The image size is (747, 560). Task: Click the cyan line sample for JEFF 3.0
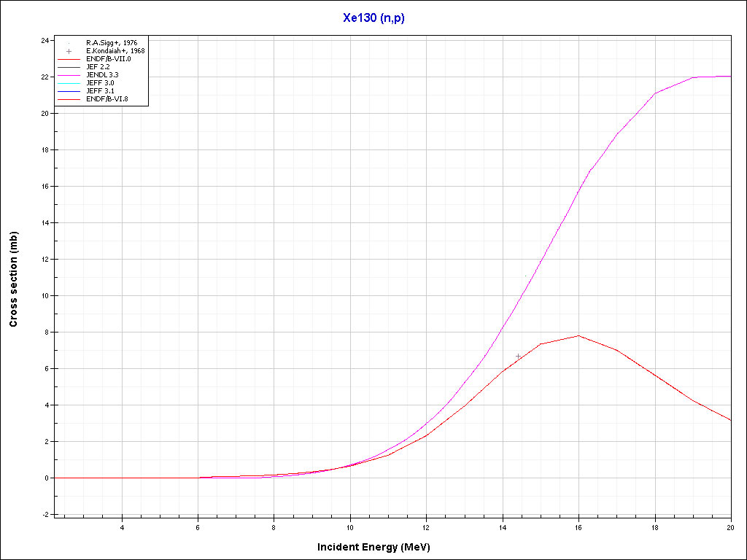69,83
